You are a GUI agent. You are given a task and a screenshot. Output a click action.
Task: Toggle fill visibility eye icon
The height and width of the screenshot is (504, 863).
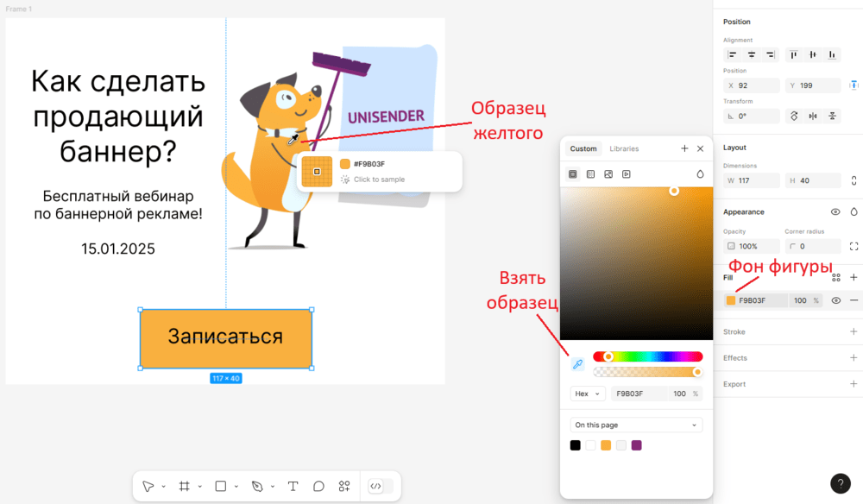coord(836,300)
